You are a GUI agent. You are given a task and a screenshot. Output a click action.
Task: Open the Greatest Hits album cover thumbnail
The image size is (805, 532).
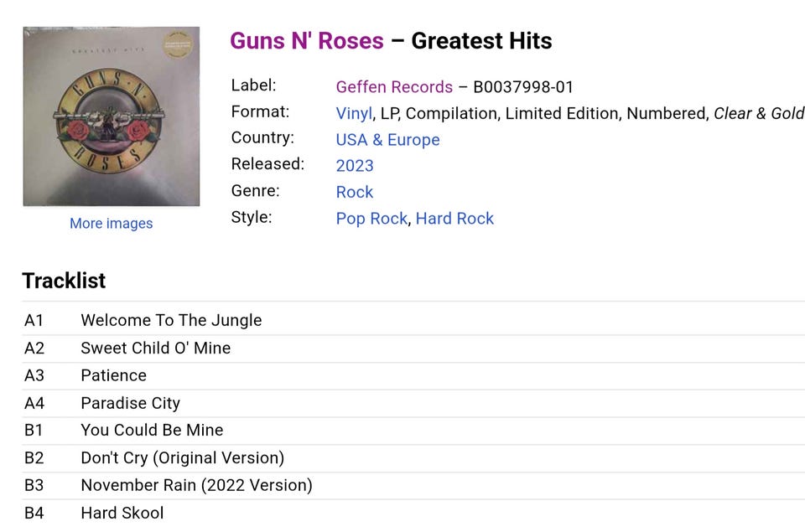tap(112, 116)
